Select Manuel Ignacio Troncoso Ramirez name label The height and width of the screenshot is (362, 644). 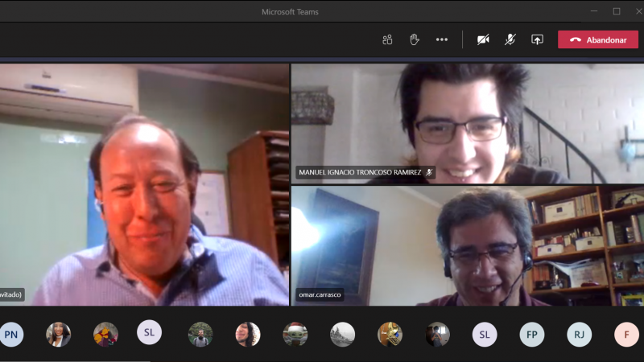360,172
